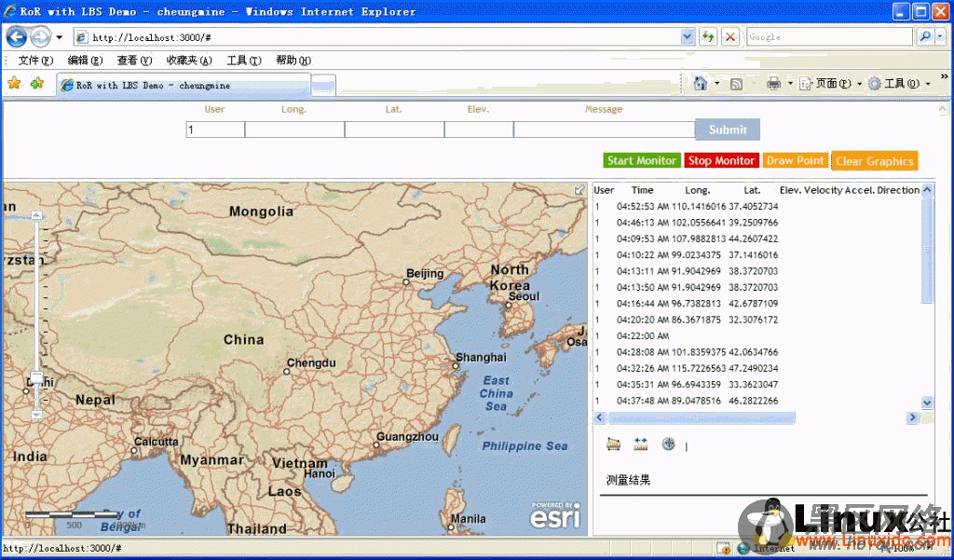Click the table scroll-up arrow
This screenshot has height=560, width=954.
[927, 190]
